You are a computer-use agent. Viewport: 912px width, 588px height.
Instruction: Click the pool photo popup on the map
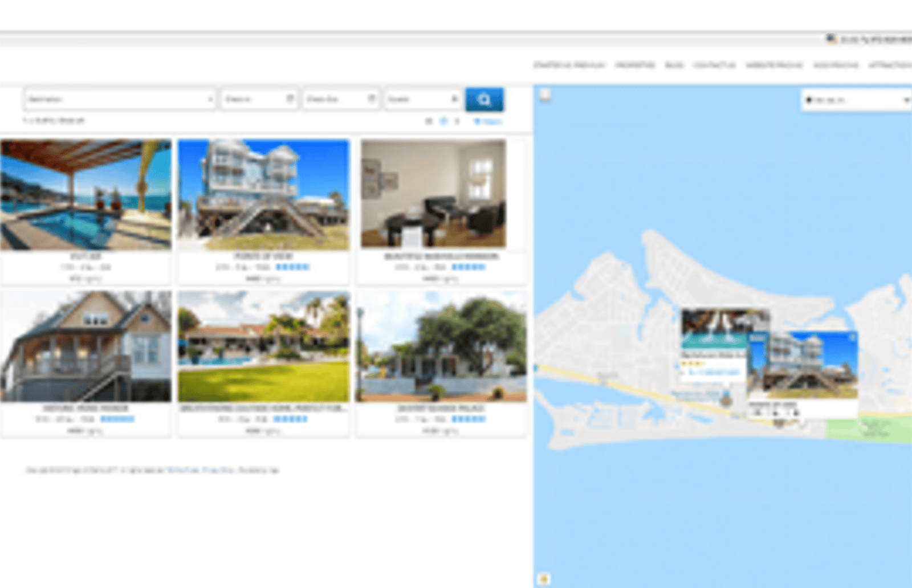(x=714, y=329)
